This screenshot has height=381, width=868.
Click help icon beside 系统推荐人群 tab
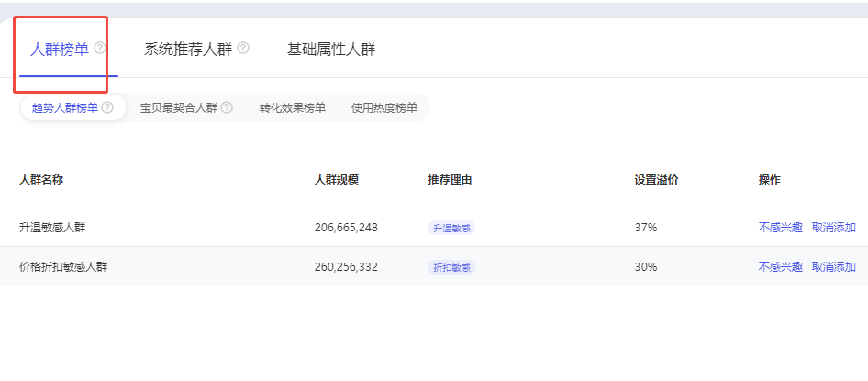(x=243, y=49)
